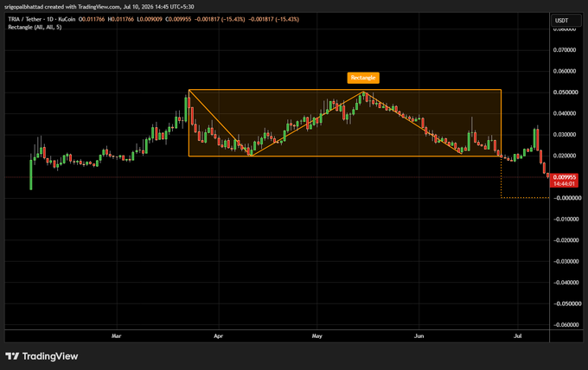Click the 0.070000 price axis label
This screenshot has width=588, height=370.
(x=565, y=50)
